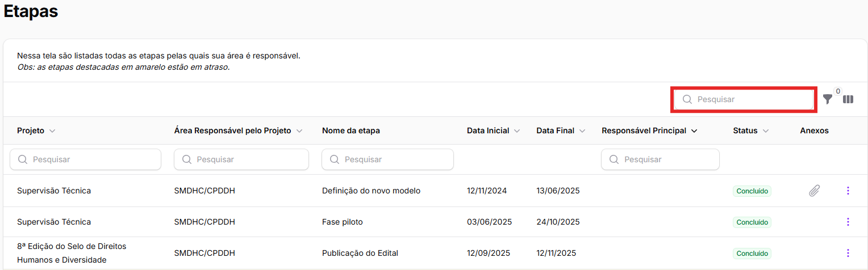
Task: Open the Data Final column dropdown
Action: pyautogui.click(x=582, y=131)
